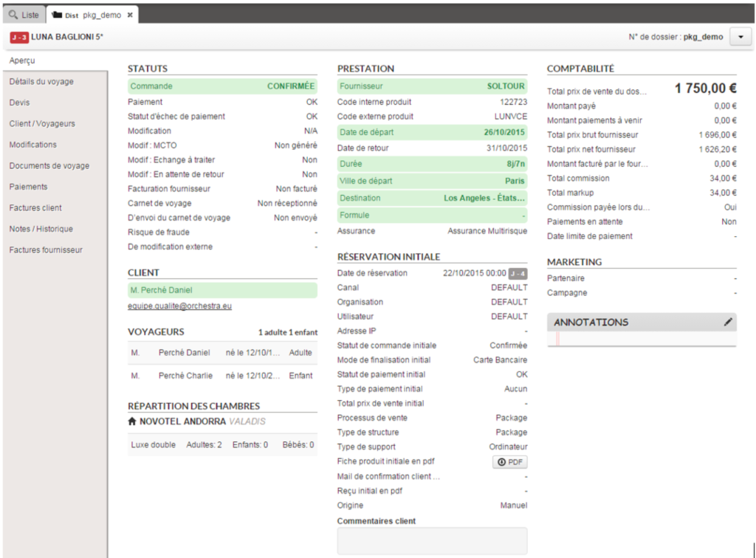Open the Liste tab

point(24,15)
